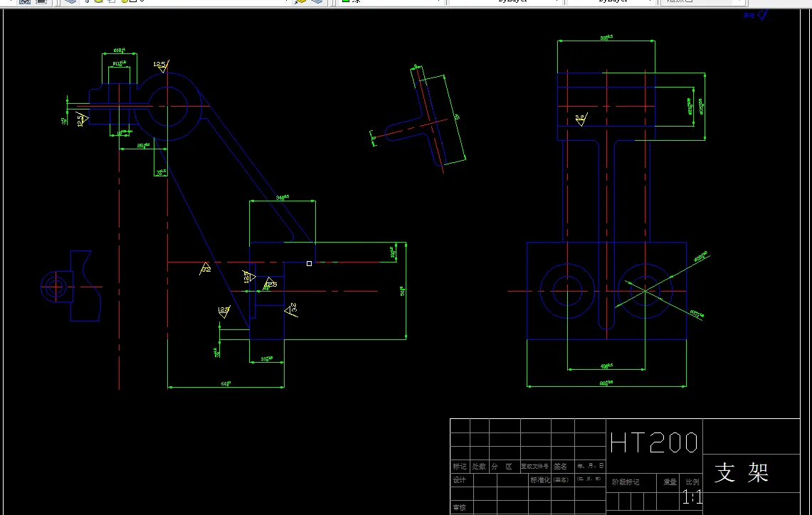Viewport: 812px width, 515px height.
Task: Click the 1:1 scale value
Action: (x=692, y=498)
